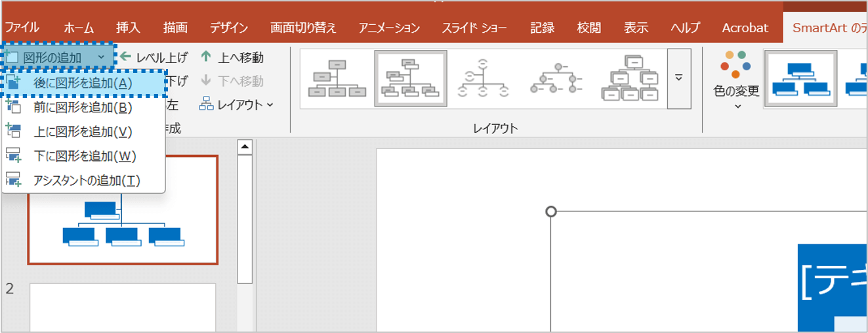Image resolution: width=868 pixels, height=333 pixels.
Task: Select the stacked-boxes hierarchy layout icon
Action: click(x=630, y=79)
